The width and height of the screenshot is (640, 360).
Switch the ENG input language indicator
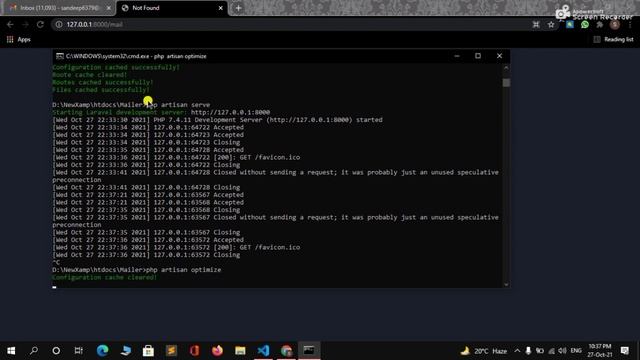click(576, 351)
